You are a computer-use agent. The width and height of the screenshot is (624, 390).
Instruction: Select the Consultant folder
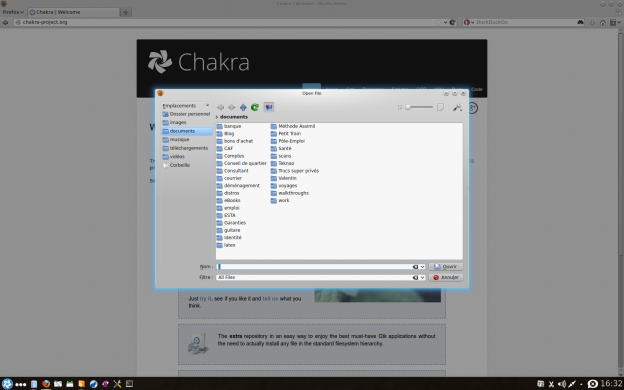[232, 171]
